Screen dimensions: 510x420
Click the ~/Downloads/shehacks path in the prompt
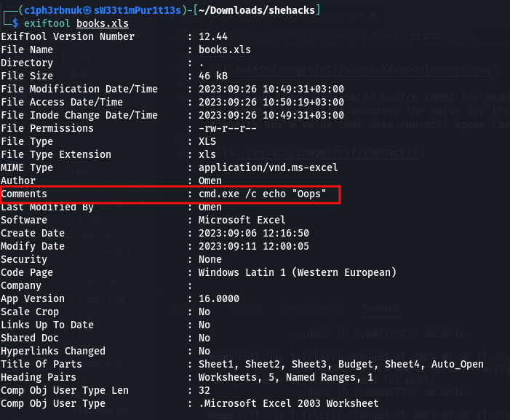click(256, 10)
